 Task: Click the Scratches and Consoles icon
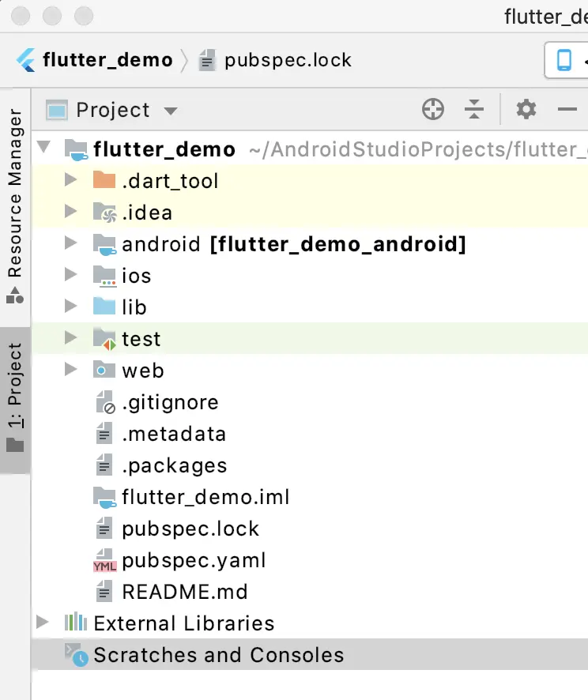point(77,655)
